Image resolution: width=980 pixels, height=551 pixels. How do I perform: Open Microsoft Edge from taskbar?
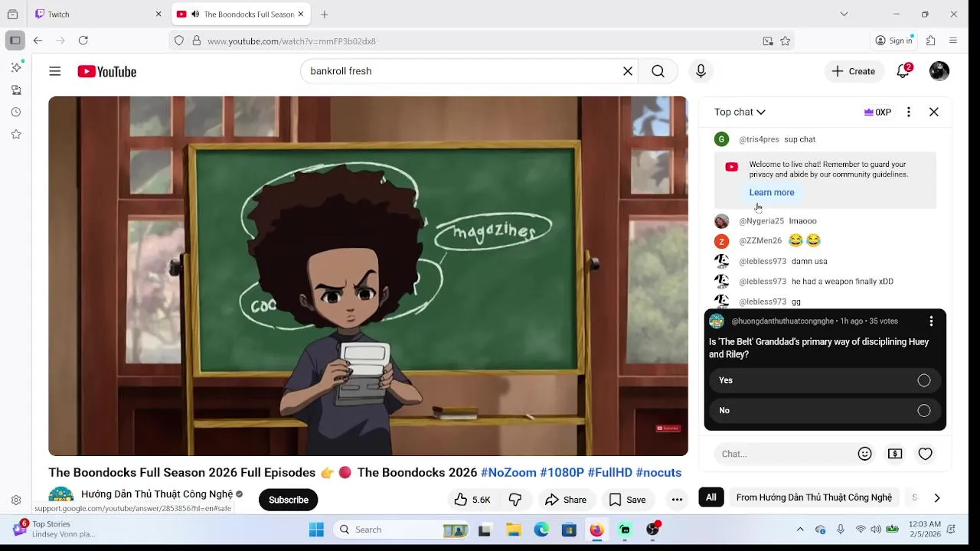tap(541, 530)
